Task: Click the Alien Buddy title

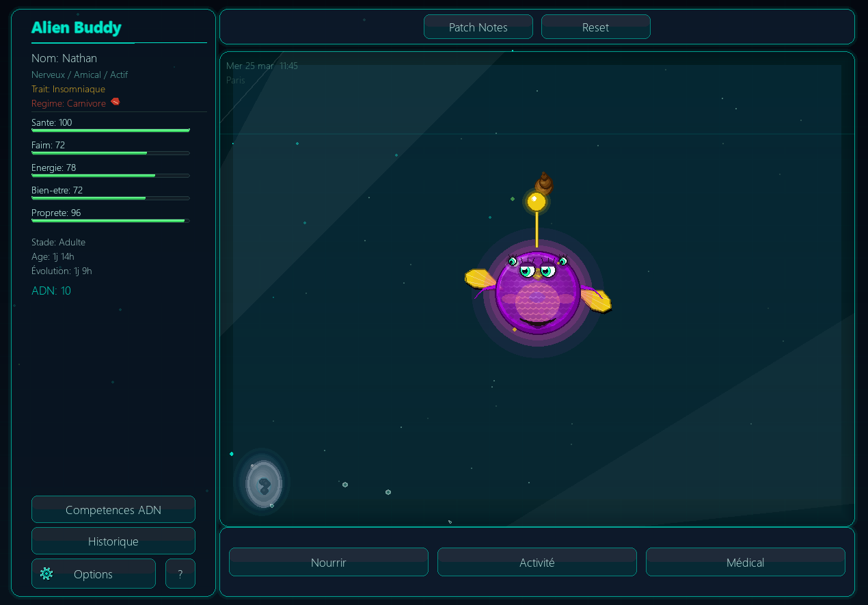Action: click(77, 28)
